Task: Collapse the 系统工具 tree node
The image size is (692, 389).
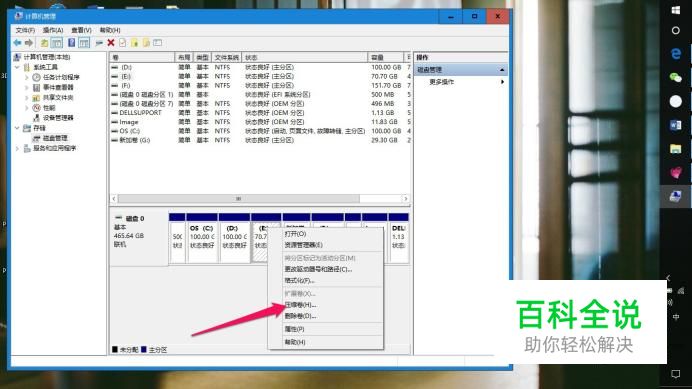Action: tap(17, 67)
